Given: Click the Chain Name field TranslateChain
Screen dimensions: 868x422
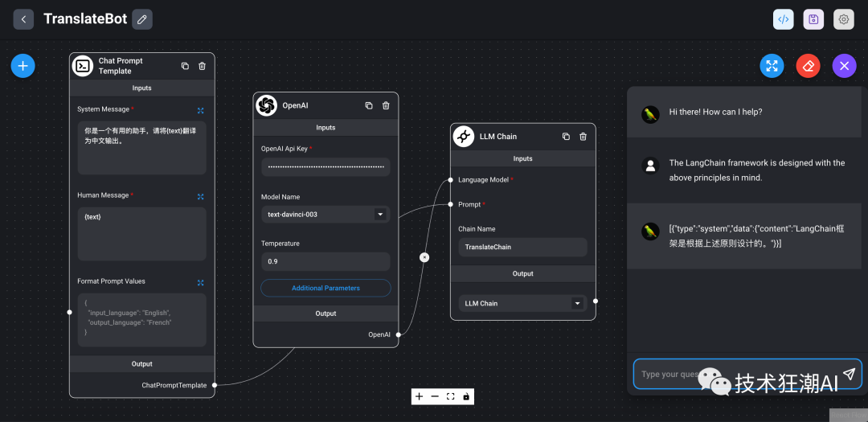Looking at the screenshot, I should point(522,247).
